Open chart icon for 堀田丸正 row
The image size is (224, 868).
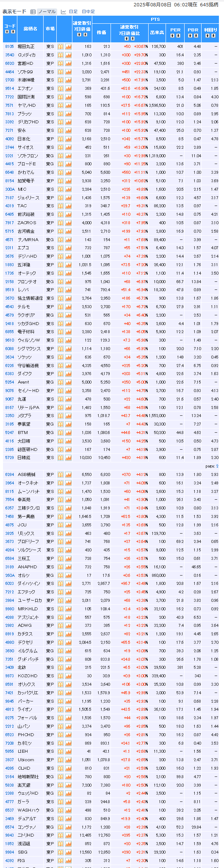pos(68,47)
